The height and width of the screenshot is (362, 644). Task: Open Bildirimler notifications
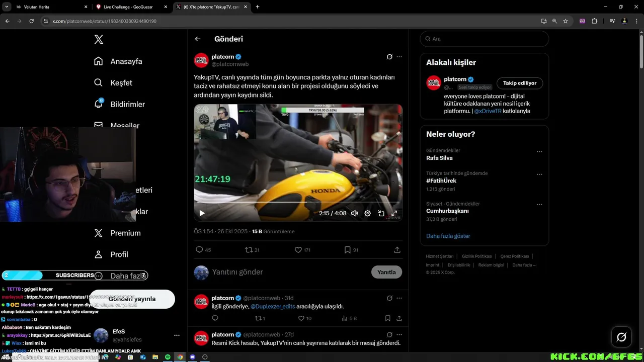[119, 104]
